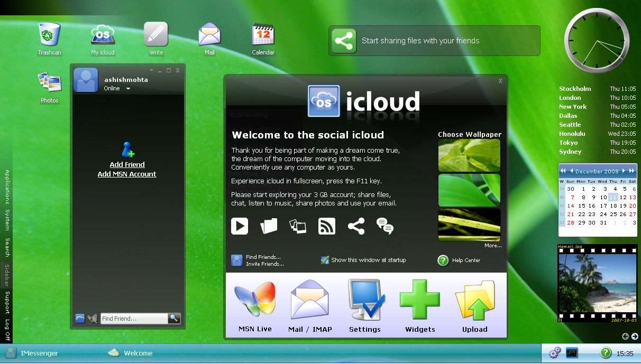
Task: Click the Find Friend search field
Action: click(x=134, y=319)
